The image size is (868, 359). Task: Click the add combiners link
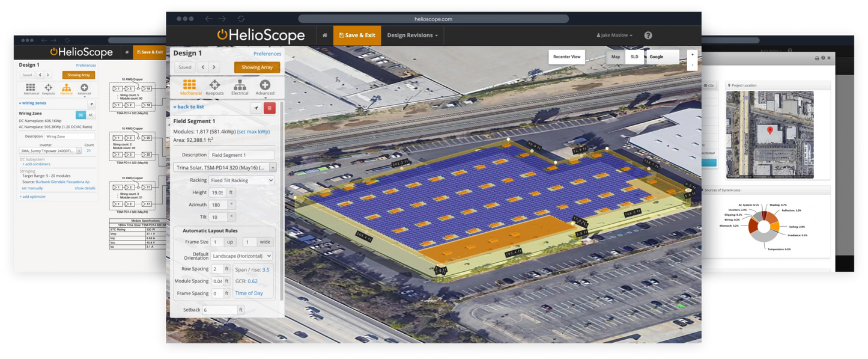click(35, 164)
